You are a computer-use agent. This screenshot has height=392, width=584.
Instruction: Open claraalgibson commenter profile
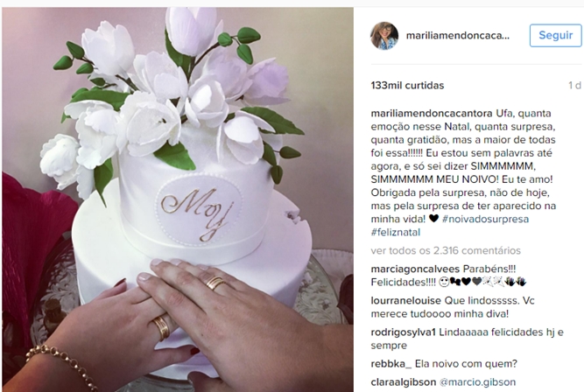404,382
